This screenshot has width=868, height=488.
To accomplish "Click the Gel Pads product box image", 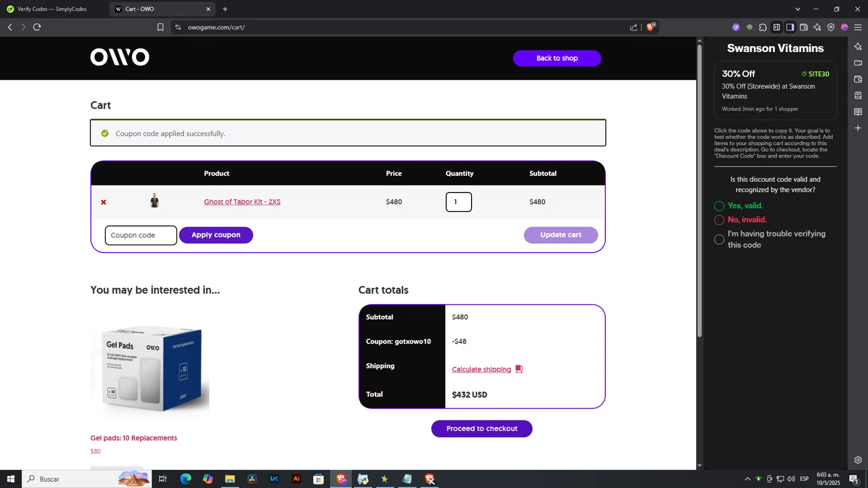I will coord(150,368).
